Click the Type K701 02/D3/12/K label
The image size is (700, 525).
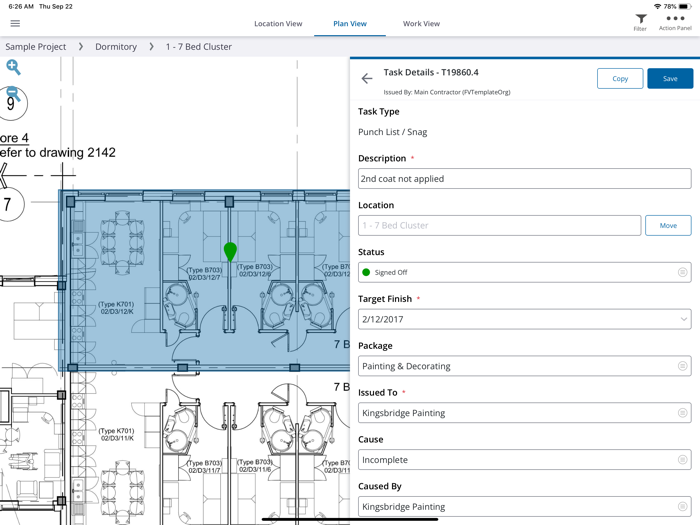116,308
